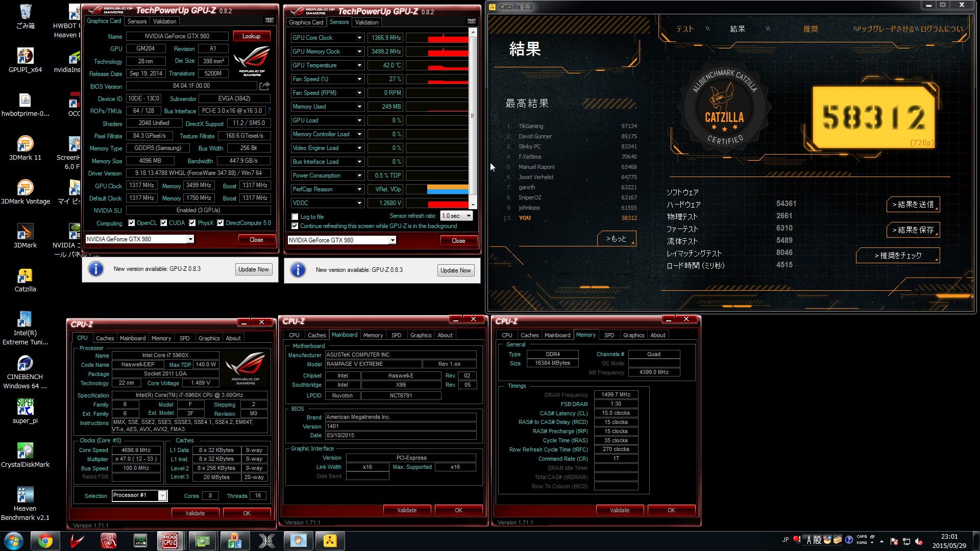Viewport: 980px width, 551px height.
Task: Click Validate in the CPU tab CPU-Z window
Action: [195, 513]
